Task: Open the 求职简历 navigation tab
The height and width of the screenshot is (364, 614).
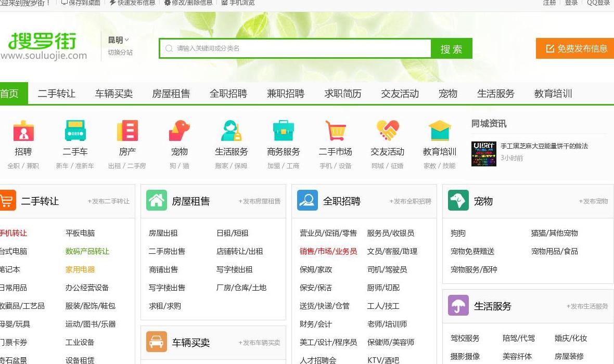Action: (x=342, y=94)
